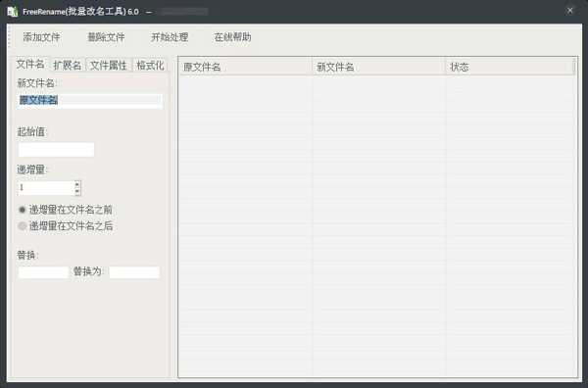This screenshot has width=588, height=388.
Task: Increase 递增量 with the up arrow
Action: [x=77, y=184]
